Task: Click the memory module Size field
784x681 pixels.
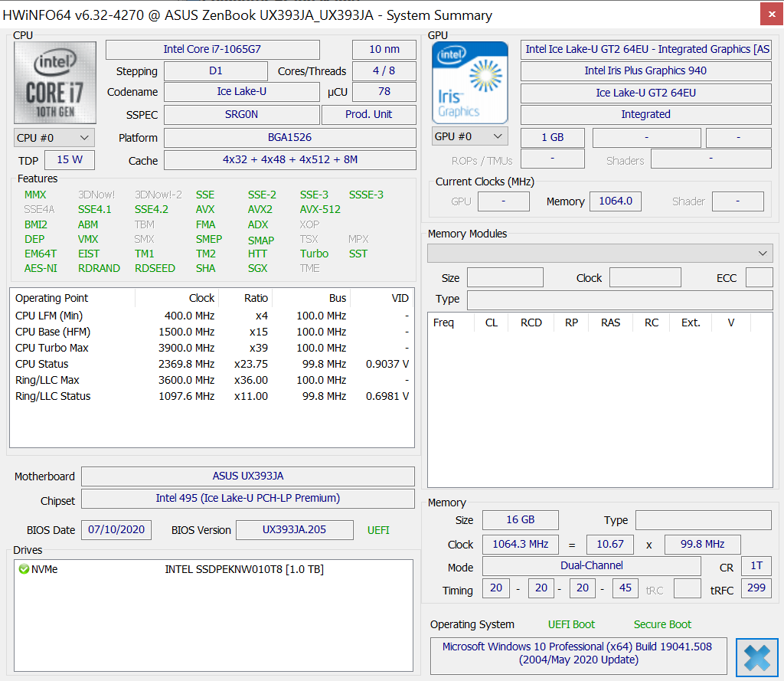Action: 505,277
